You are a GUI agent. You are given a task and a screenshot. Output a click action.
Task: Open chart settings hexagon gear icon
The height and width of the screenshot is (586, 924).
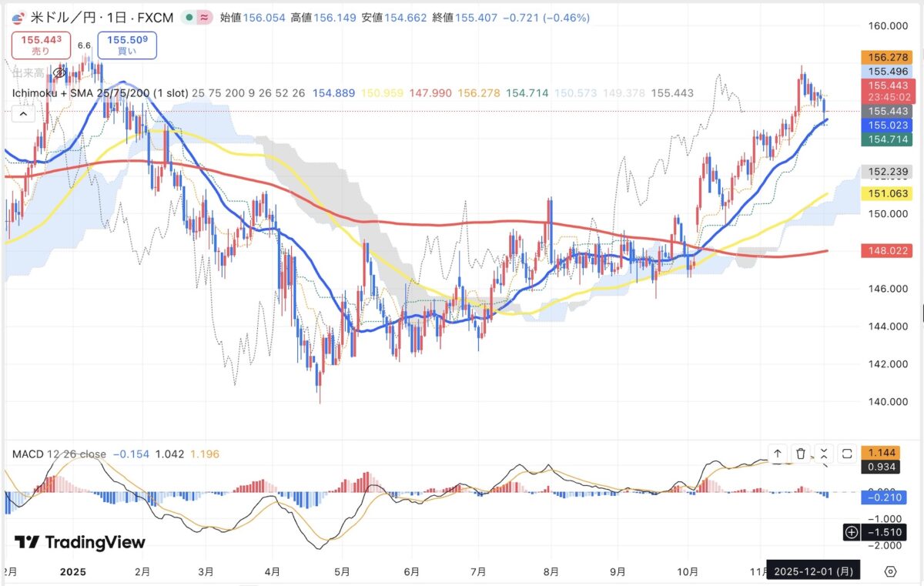pos(891,571)
